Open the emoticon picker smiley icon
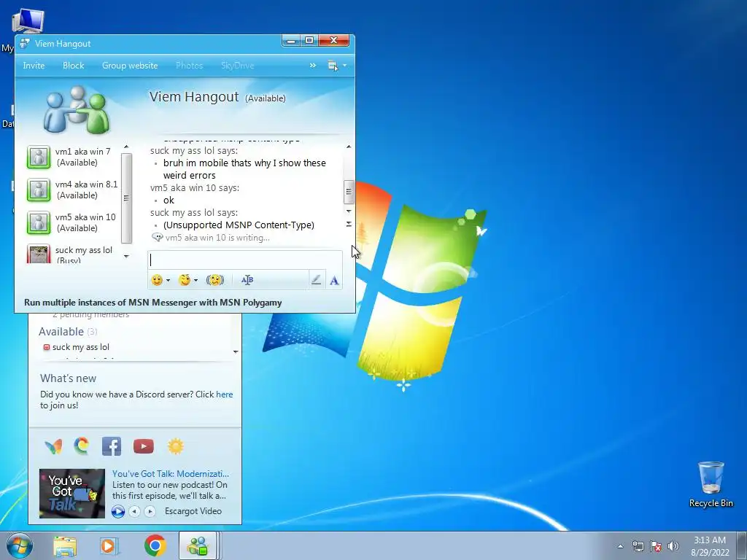747x560 pixels. click(x=157, y=280)
